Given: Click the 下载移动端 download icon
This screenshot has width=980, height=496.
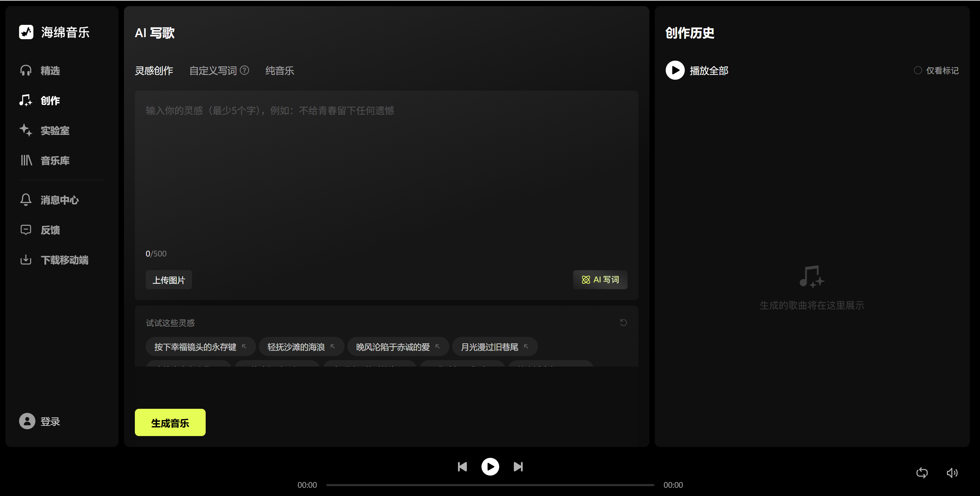Looking at the screenshot, I should 26,260.
